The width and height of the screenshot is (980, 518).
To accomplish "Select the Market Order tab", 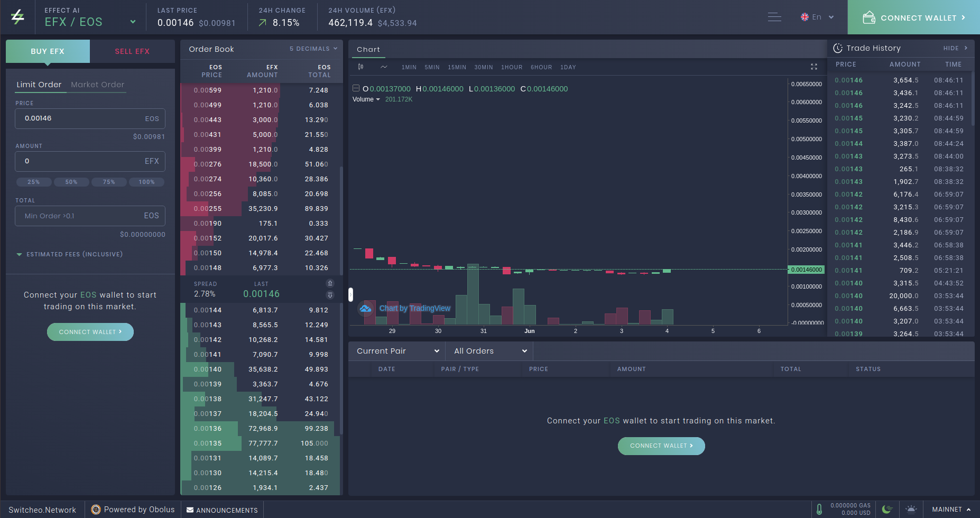I will click(97, 85).
